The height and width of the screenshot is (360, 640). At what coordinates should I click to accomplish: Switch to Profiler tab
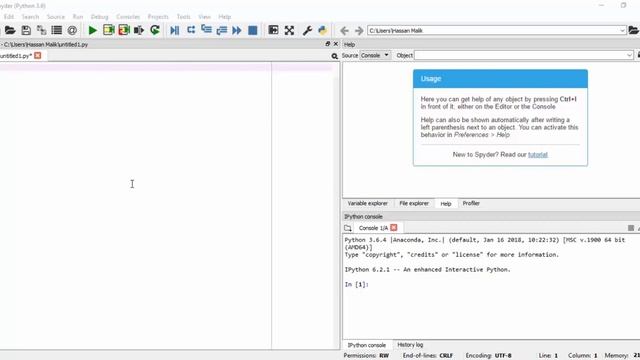[x=471, y=203]
